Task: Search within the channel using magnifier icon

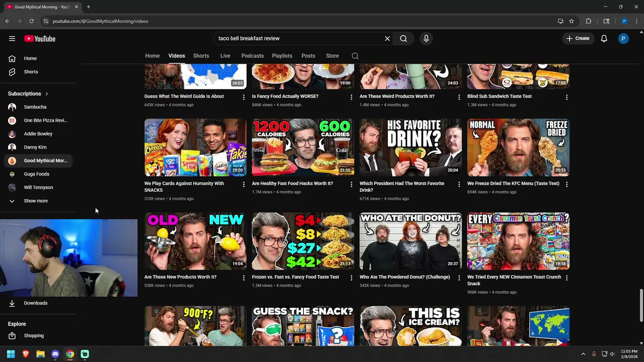Action: (x=355, y=56)
